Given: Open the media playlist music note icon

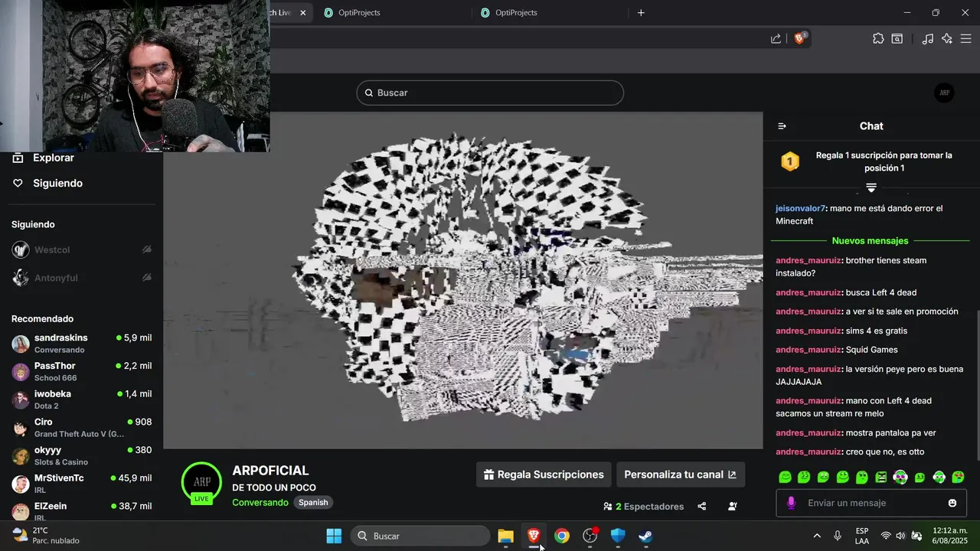Looking at the screenshot, I should coord(928,38).
